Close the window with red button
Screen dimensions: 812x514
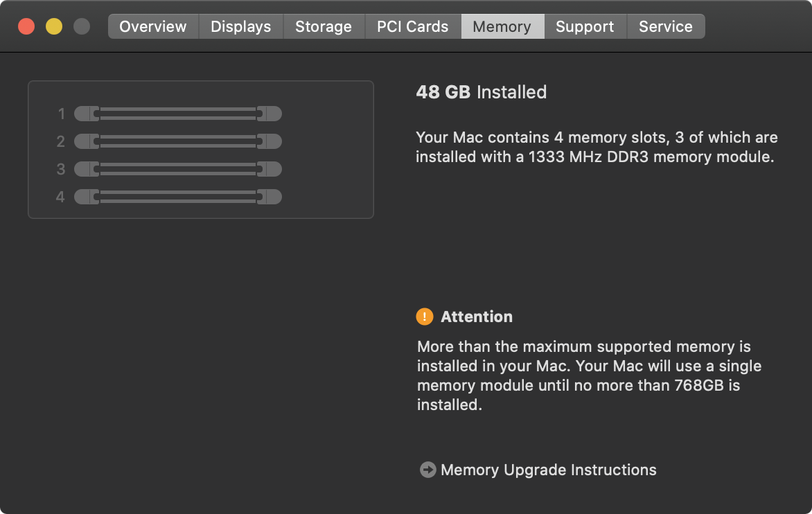(x=26, y=26)
